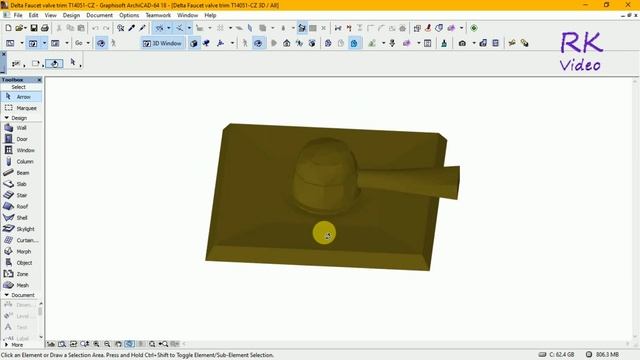This screenshot has width=640, height=360.
Task: Open the Design menu
Action: coord(71,15)
